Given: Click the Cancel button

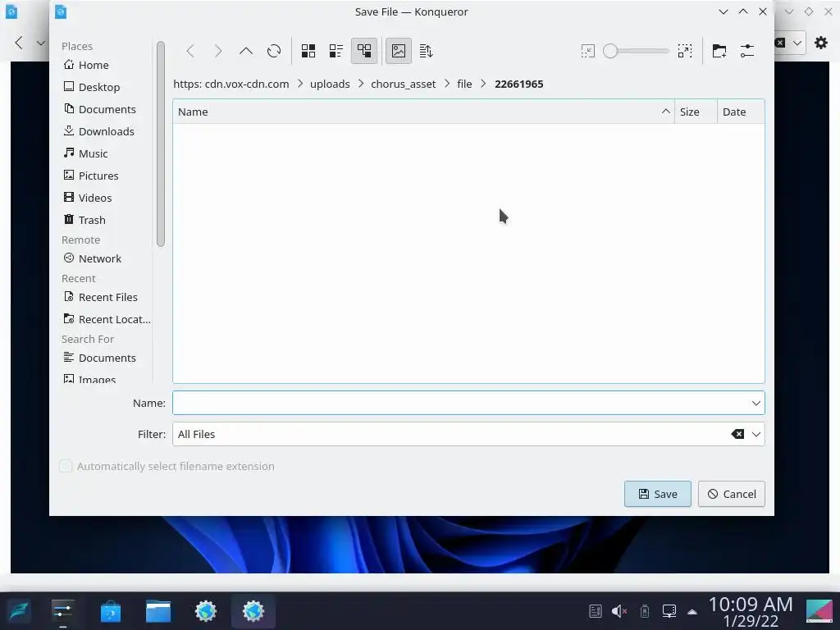Looking at the screenshot, I should point(731,494).
